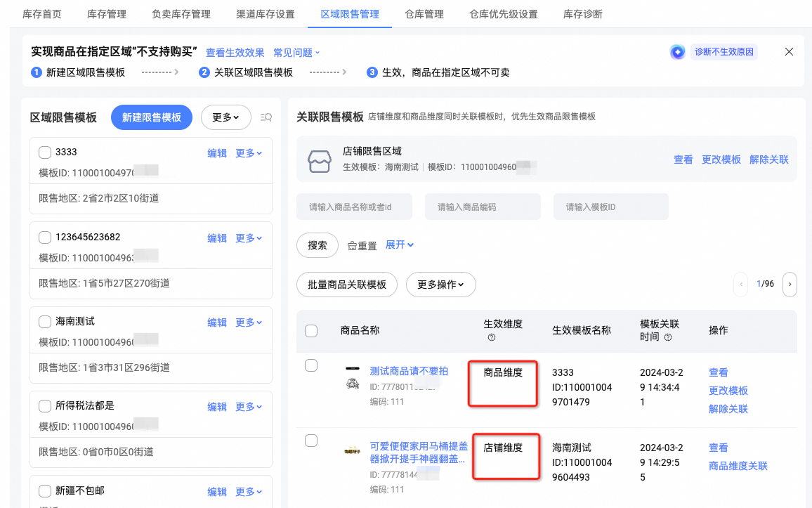Screen dimensions: 812x508
Task: Open 更多 menu for template 海南测试
Action: (x=249, y=323)
